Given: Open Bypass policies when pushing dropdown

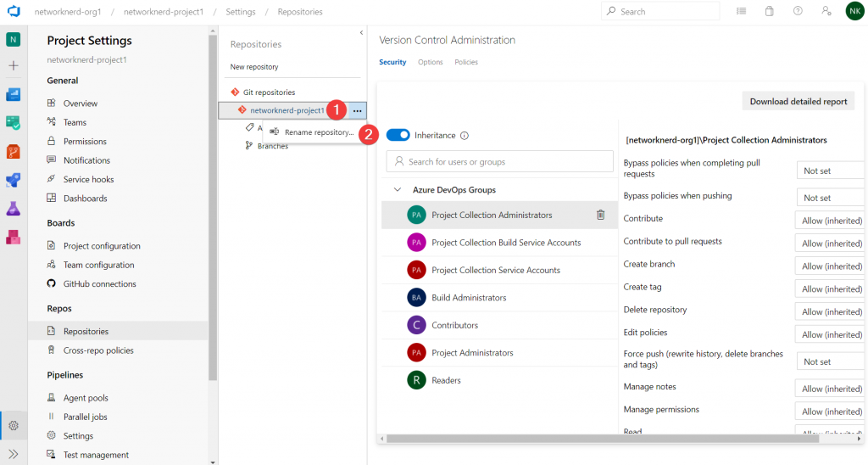Looking at the screenshot, I should [x=832, y=198].
